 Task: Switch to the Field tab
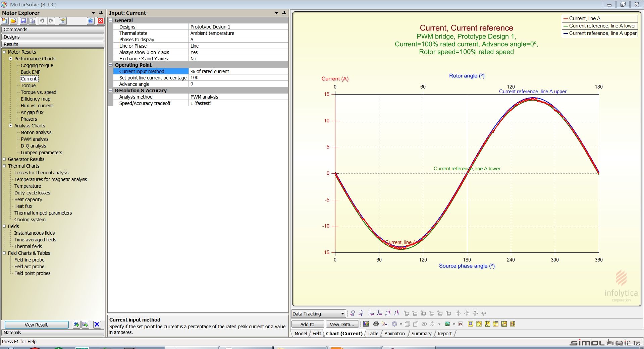point(317,334)
